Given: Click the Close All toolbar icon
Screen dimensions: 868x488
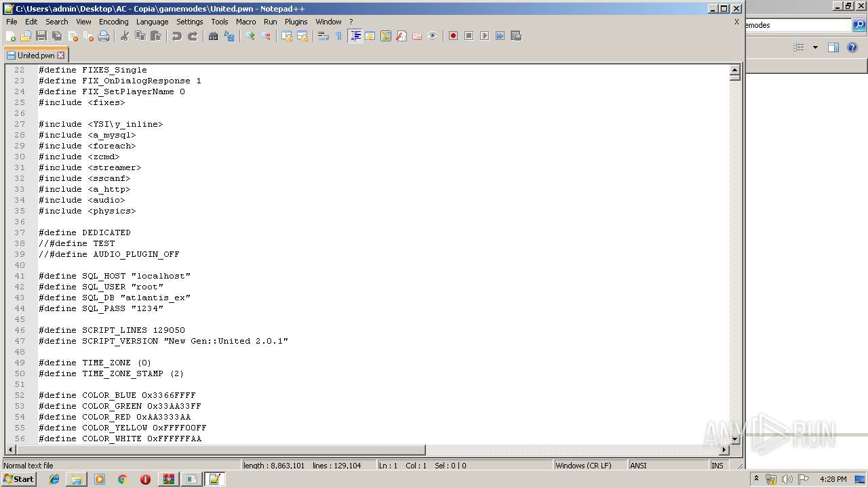Looking at the screenshot, I should [88, 36].
